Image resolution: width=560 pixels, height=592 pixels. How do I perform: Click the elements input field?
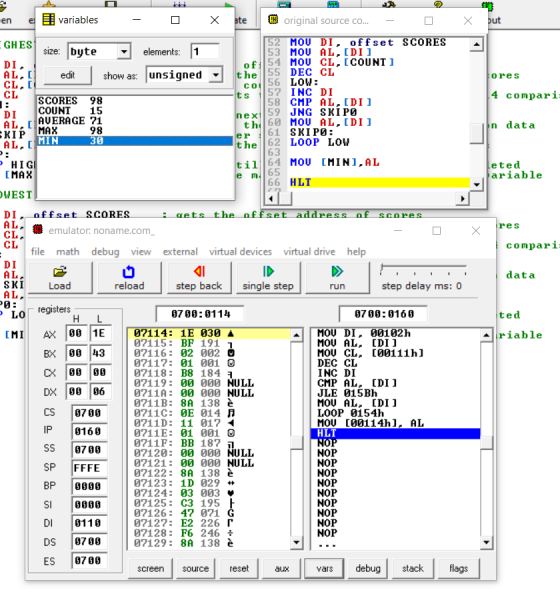[205, 51]
